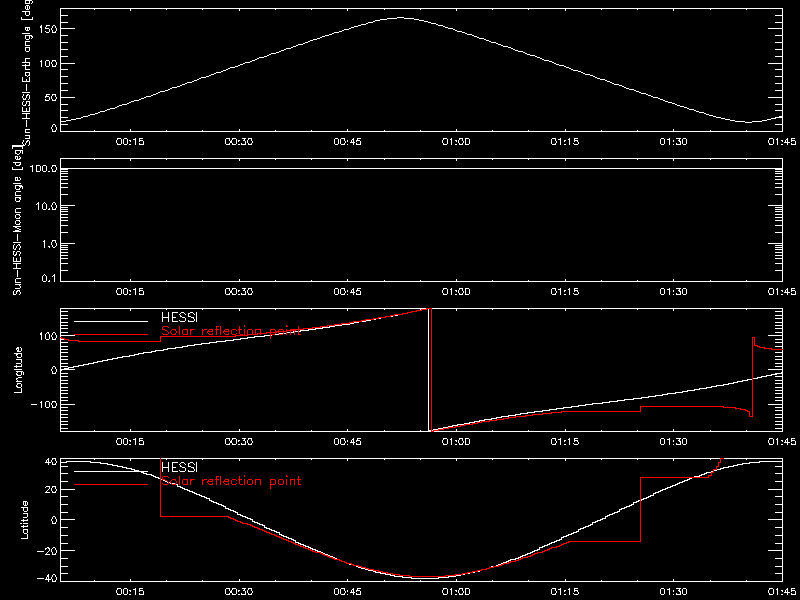
Task: Click '00:30' time label under Longitude plot
Action: coord(239,441)
